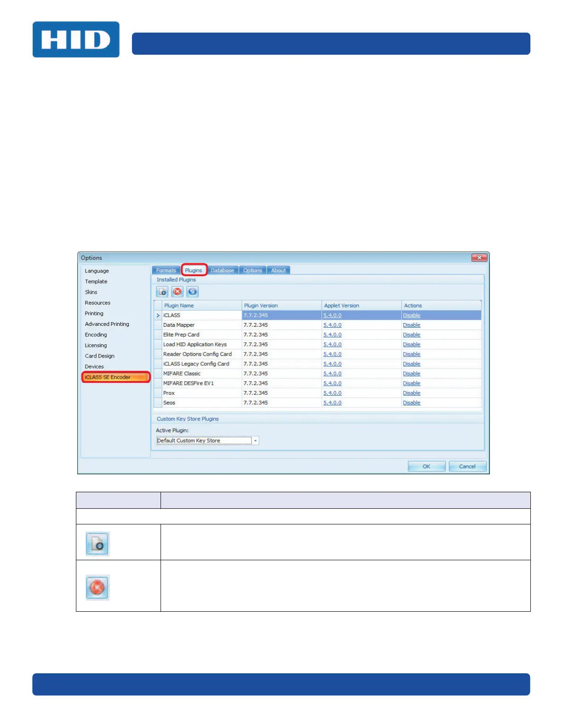Open Advanced Printing settings

(x=107, y=324)
